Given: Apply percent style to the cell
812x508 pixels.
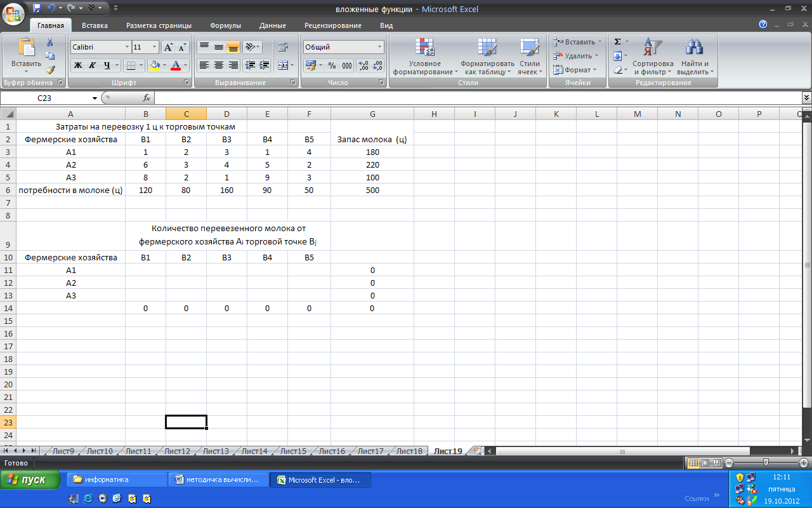Looking at the screenshot, I should pyautogui.click(x=332, y=65).
